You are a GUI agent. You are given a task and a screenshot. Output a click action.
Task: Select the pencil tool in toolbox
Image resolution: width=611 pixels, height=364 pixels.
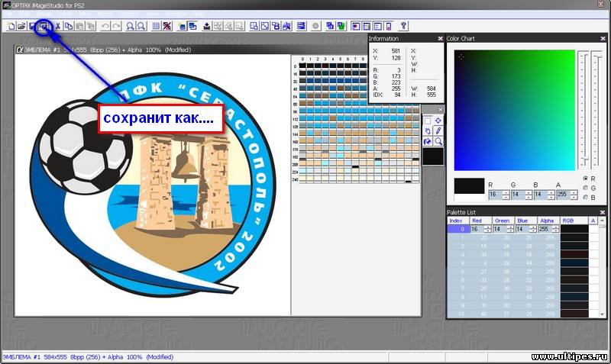pyautogui.click(x=438, y=131)
